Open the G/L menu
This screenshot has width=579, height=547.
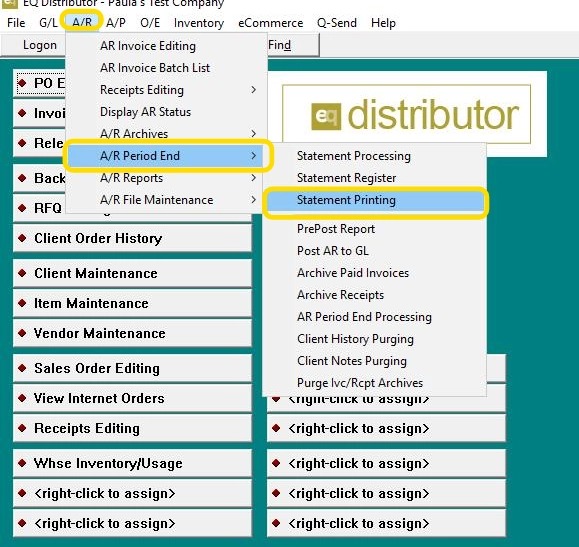(x=48, y=23)
